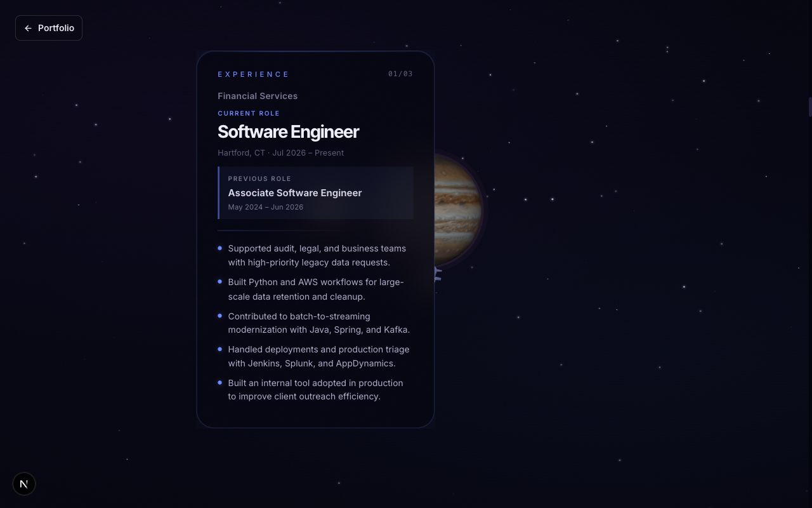Select the bullet about the internal outreach tool
812x508 pixels.
click(315, 390)
